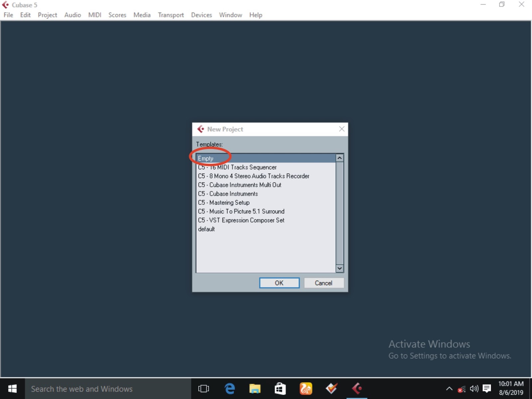The height and width of the screenshot is (399, 532).
Task: Launch Microsoft Edge from taskbar
Action: (229, 389)
